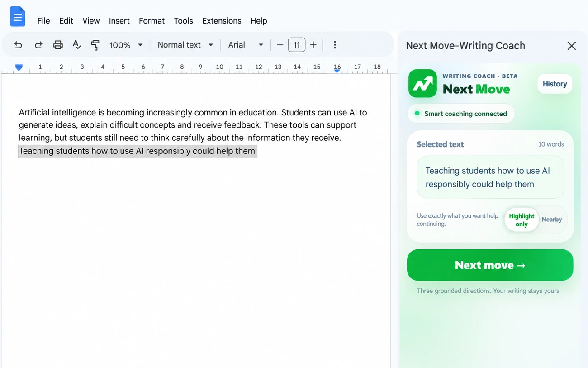Increase the font size
Screen dimensions: 588x368
(x=313, y=45)
